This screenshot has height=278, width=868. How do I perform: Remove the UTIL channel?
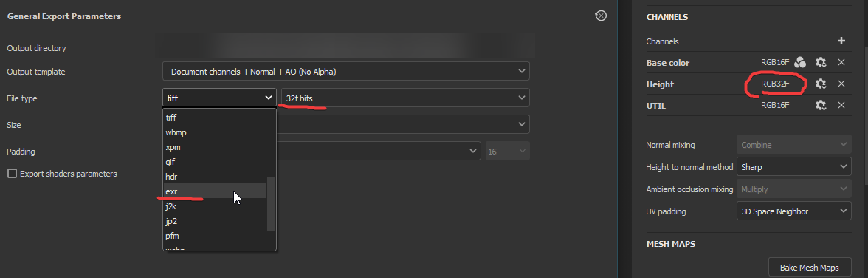tap(841, 105)
